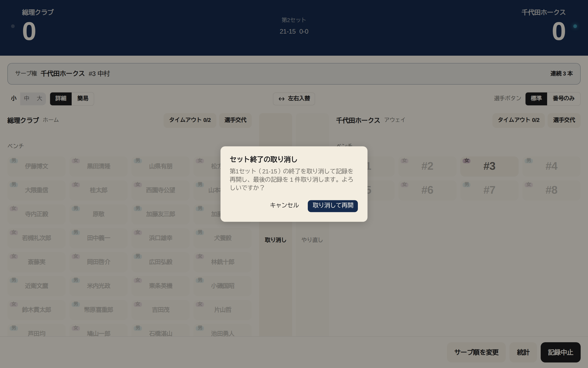
Task: Select 千代田ホークス player #2
Action: pyautogui.click(x=427, y=166)
